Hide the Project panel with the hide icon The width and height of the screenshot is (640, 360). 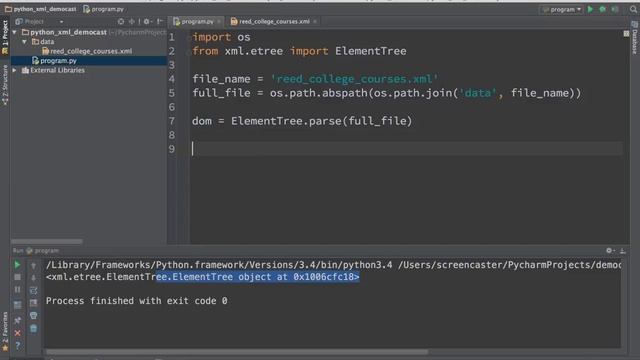[160, 21]
